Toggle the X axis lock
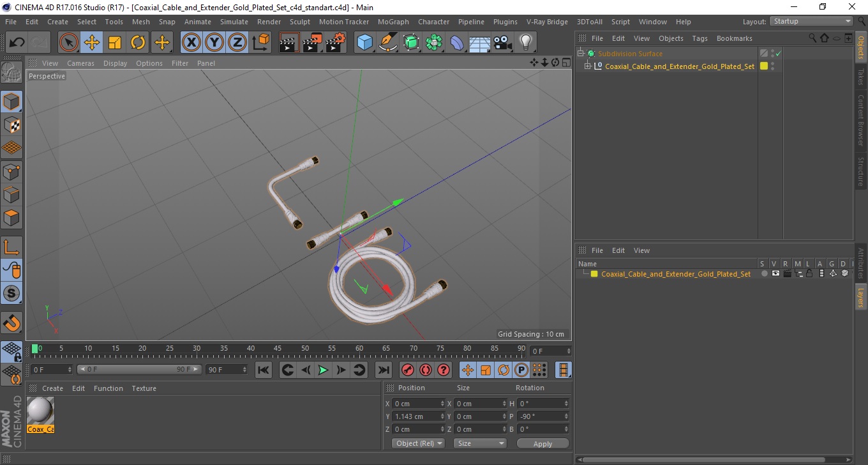Image resolution: width=868 pixels, height=465 pixels. [191, 43]
